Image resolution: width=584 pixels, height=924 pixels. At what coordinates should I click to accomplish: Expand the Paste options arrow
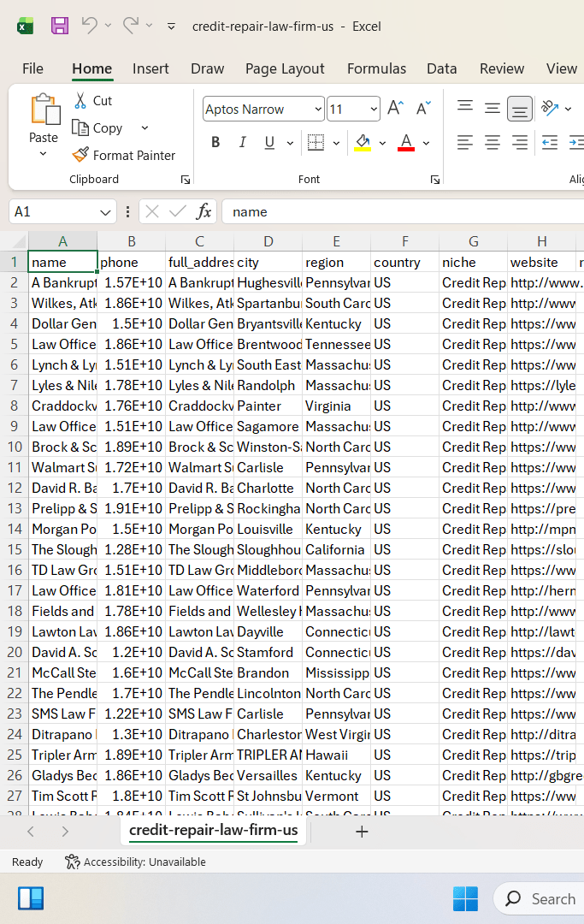pos(43,154)
